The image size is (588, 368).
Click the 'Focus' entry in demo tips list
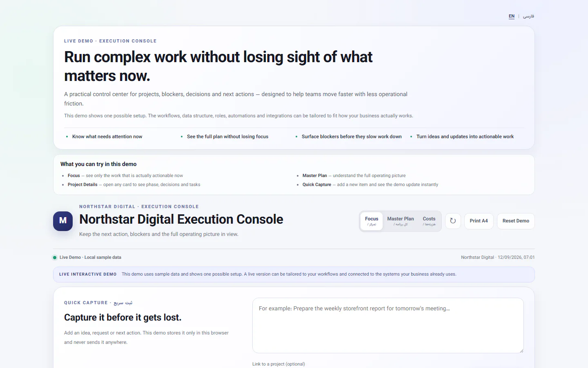[125, 175]
